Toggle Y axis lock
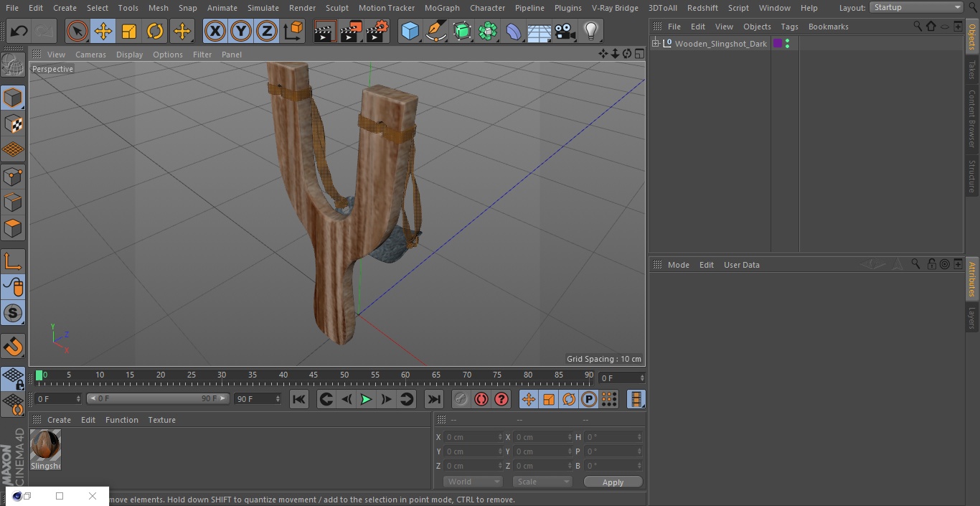The image size is (980, 506). coord(240,31)
